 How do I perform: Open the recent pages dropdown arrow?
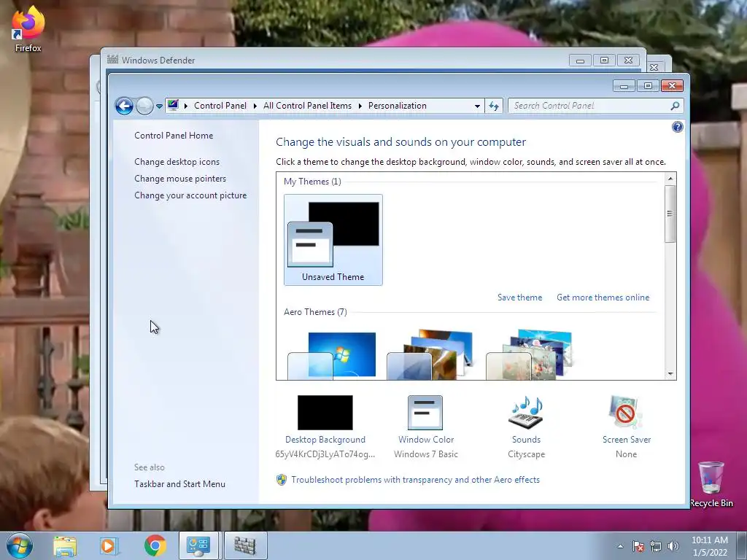click(x=159, y=106)
